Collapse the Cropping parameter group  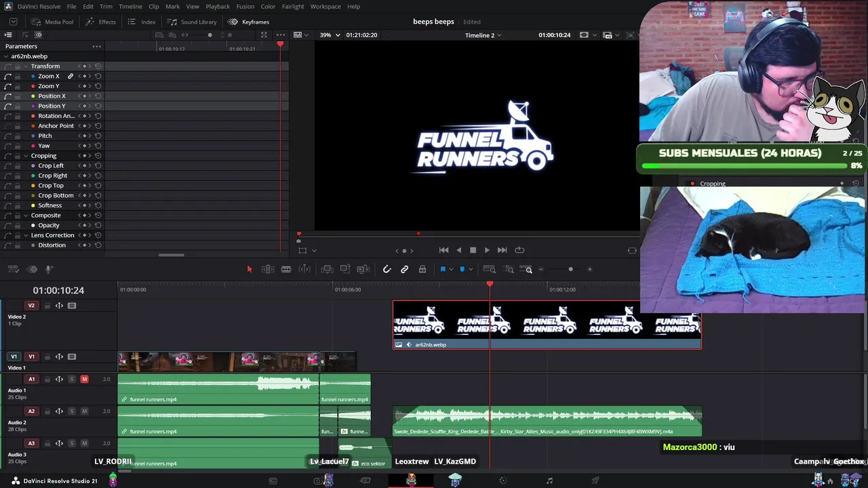[26, 156]
